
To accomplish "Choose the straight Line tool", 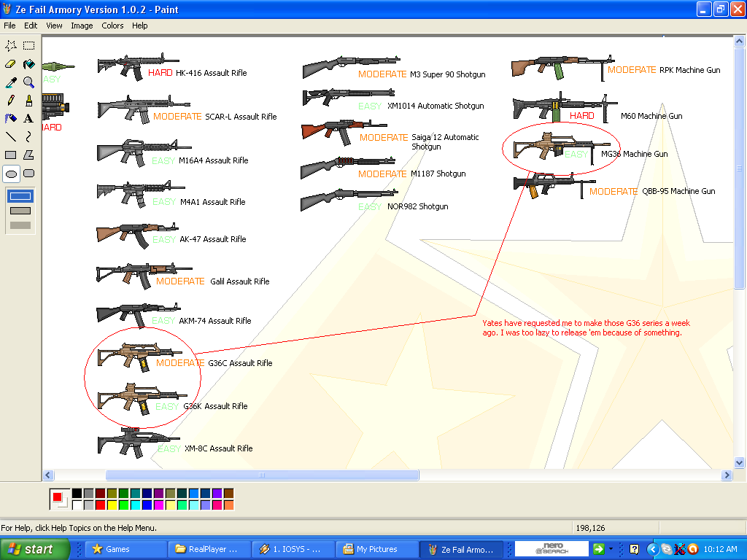I will [x=11, y=136].
